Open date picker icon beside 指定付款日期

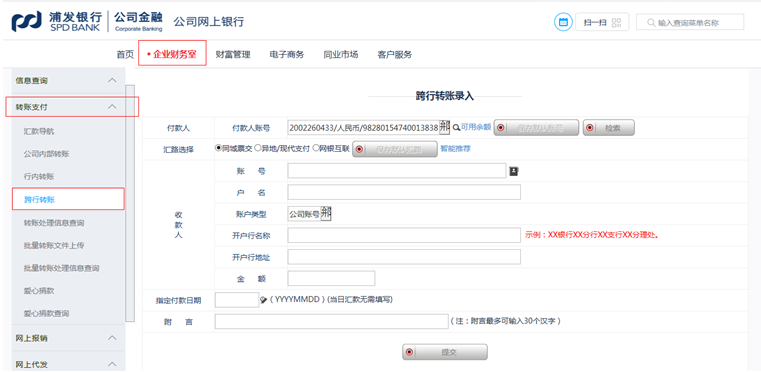264,300
